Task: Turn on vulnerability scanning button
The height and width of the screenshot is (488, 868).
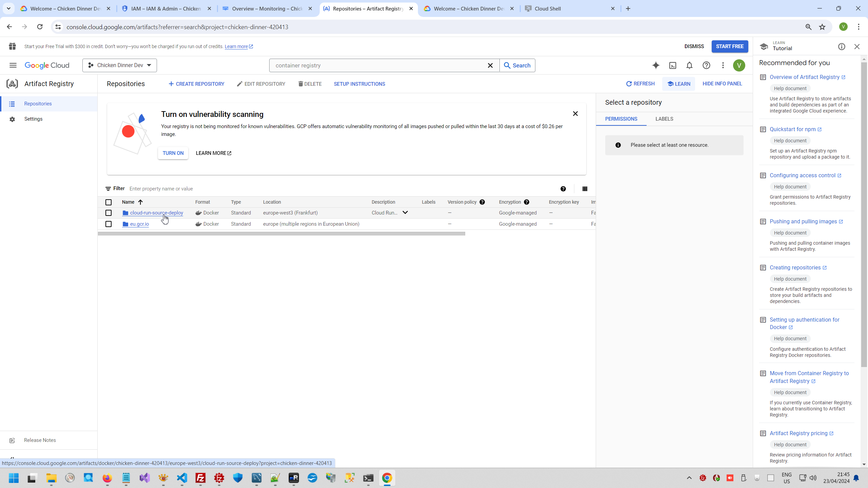Action: coord(173,153)
